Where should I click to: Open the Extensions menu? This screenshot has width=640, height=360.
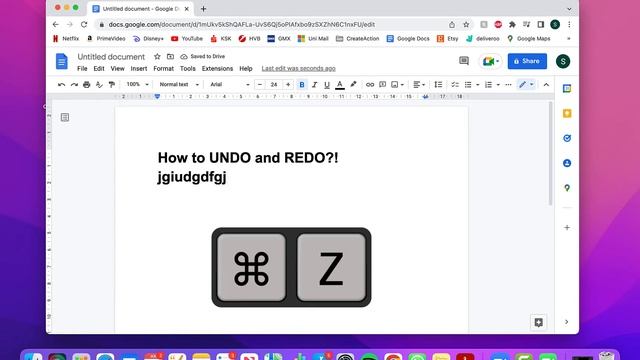217,69
